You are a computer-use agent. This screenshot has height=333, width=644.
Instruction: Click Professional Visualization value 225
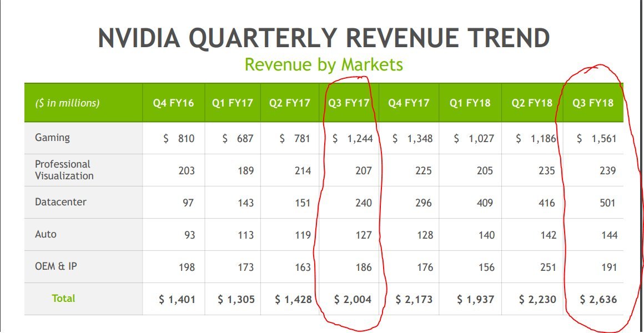coord(424,170)
